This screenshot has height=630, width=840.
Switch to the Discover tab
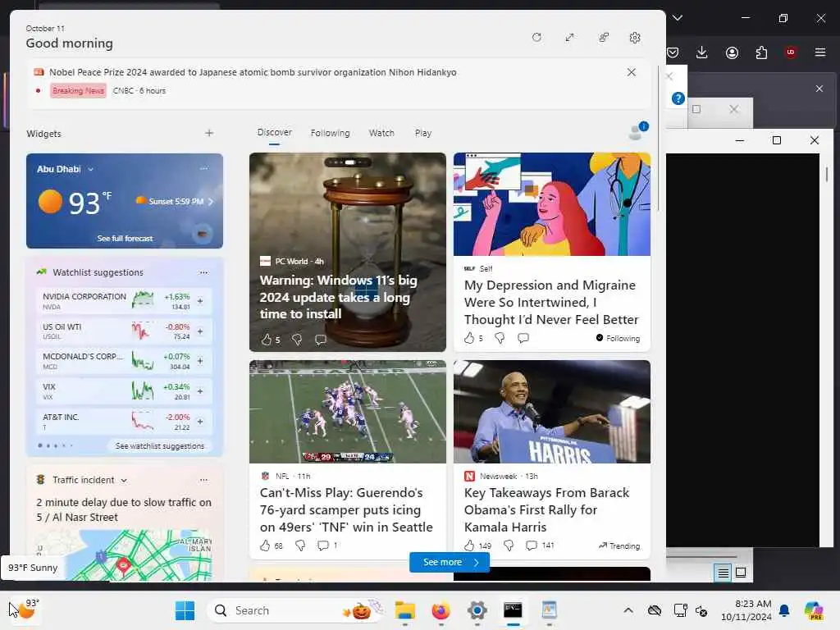274,132
